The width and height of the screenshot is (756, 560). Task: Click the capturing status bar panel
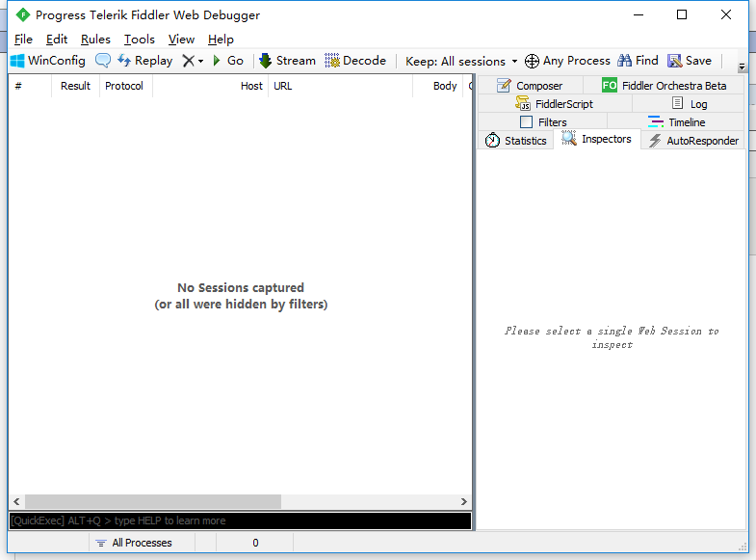(x=48, y=543)
